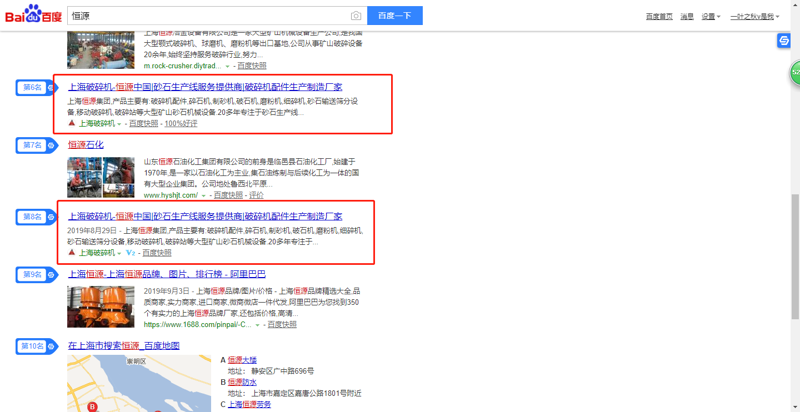Open 百度快照 for 阿里巴巴 result
The image size is (800, 412).
[282, 325]
